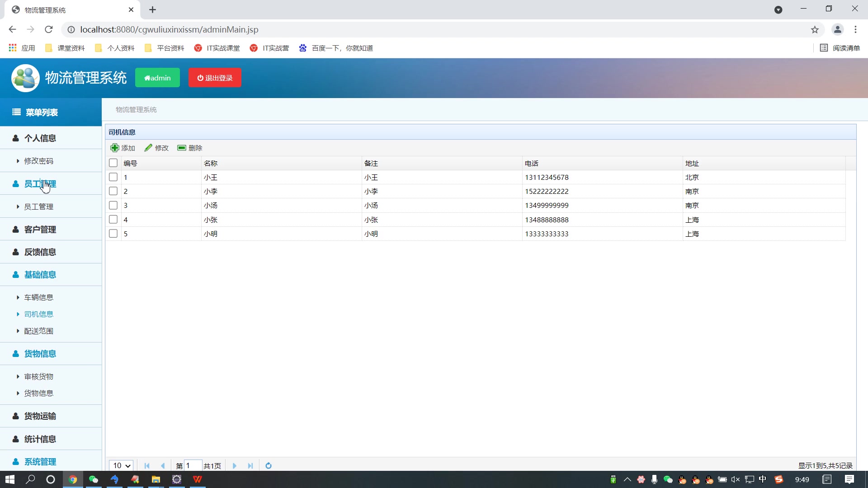868x488 pixels.
Task: Check the row for 小张
Action: click(x=113, y=220)
